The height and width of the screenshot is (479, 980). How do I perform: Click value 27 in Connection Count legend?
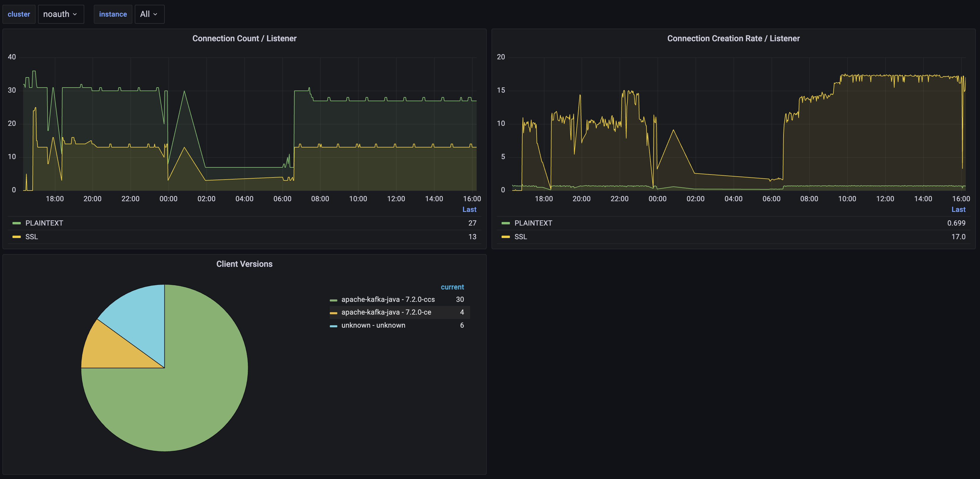[x=472, y=223]
